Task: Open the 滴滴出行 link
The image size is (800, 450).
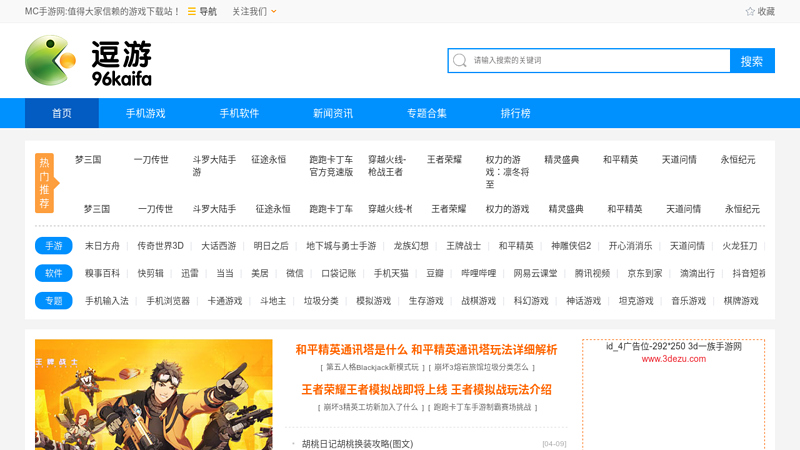Action: (x=697, y=273)
